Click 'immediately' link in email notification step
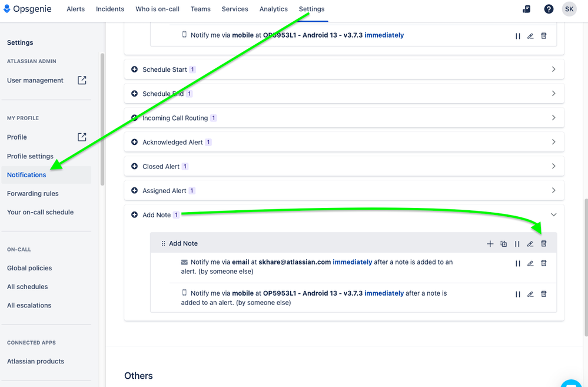 352,262
